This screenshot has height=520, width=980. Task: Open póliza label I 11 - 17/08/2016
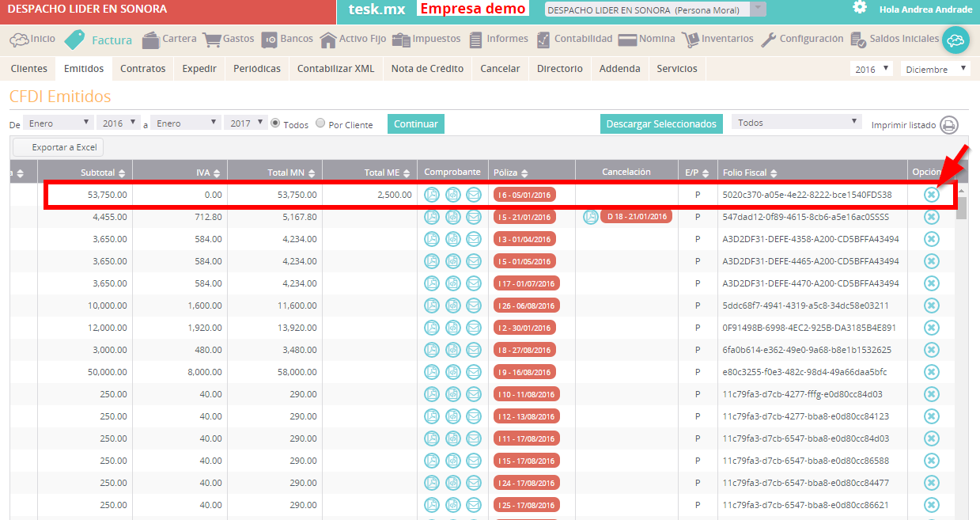(x=526, y=438)
